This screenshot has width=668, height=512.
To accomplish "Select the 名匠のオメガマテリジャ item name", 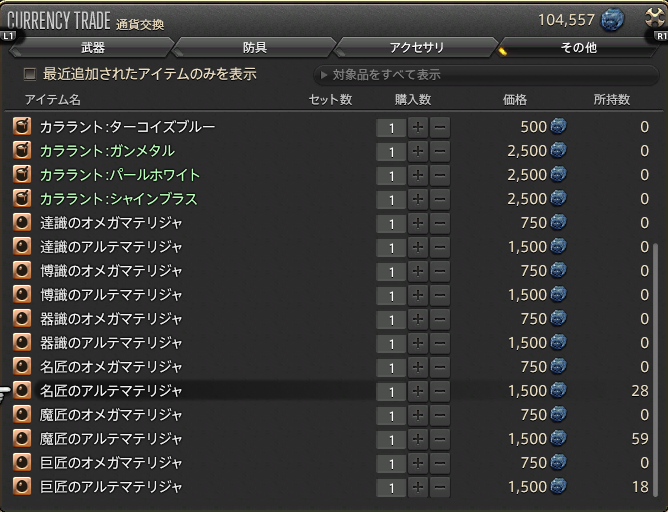I will point(111,367).
